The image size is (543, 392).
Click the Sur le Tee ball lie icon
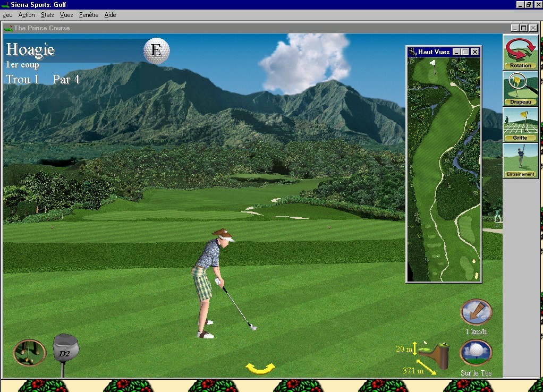tap(476, 353)
